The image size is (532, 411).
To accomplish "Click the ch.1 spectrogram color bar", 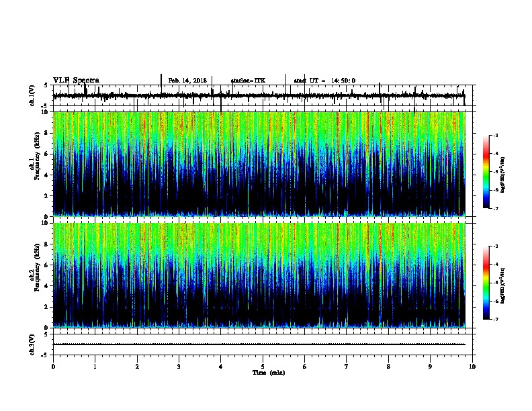I will (x=486, y=172).
